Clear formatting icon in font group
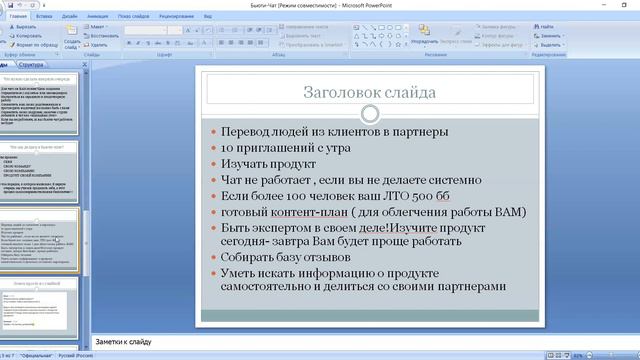Viewport: 640px width, 360px height. tap(208, 30)
